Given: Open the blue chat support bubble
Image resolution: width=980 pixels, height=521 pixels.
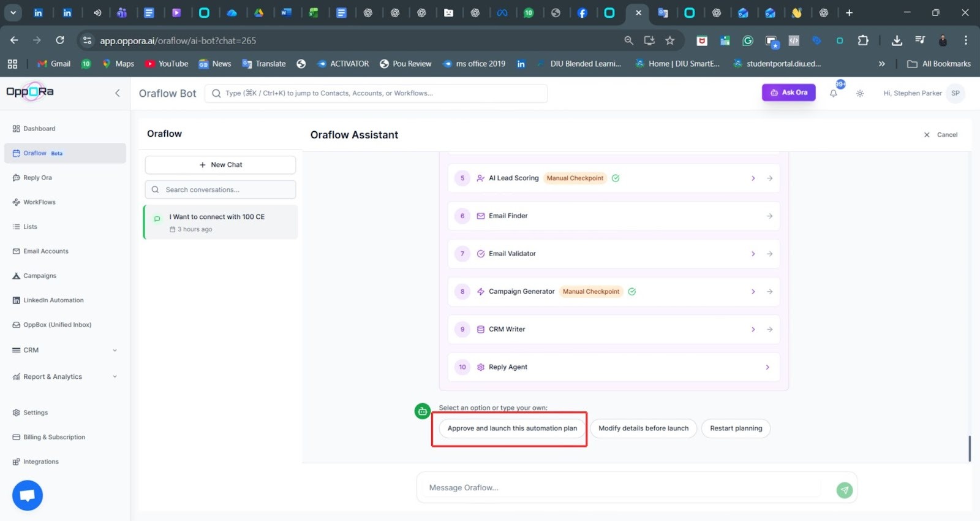Looking at the screenshot, I should pyautogui.click(x=28, y=495).
